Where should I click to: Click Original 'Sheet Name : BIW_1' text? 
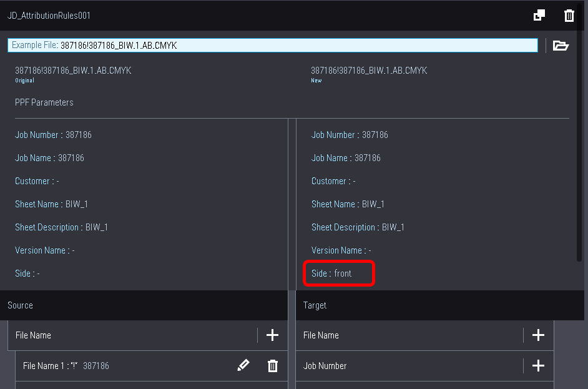tap(51, 204)
